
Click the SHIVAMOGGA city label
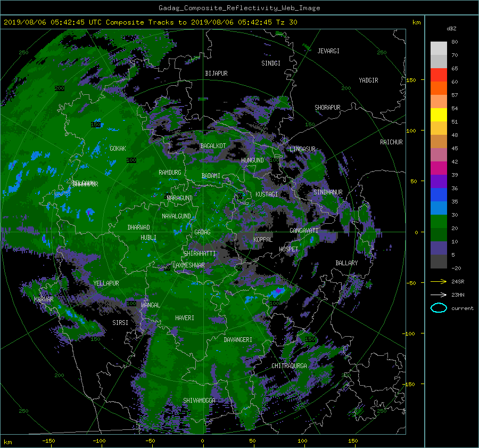pos(199,401)
